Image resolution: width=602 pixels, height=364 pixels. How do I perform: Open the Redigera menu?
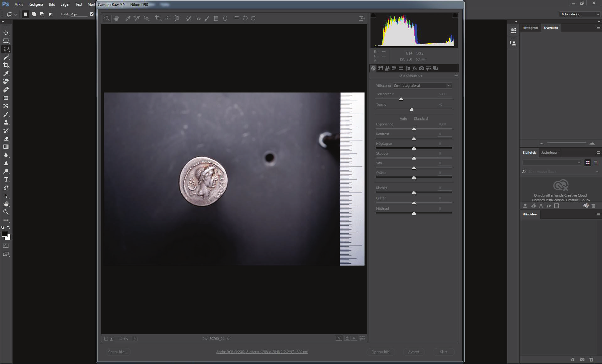coord(35,4)
